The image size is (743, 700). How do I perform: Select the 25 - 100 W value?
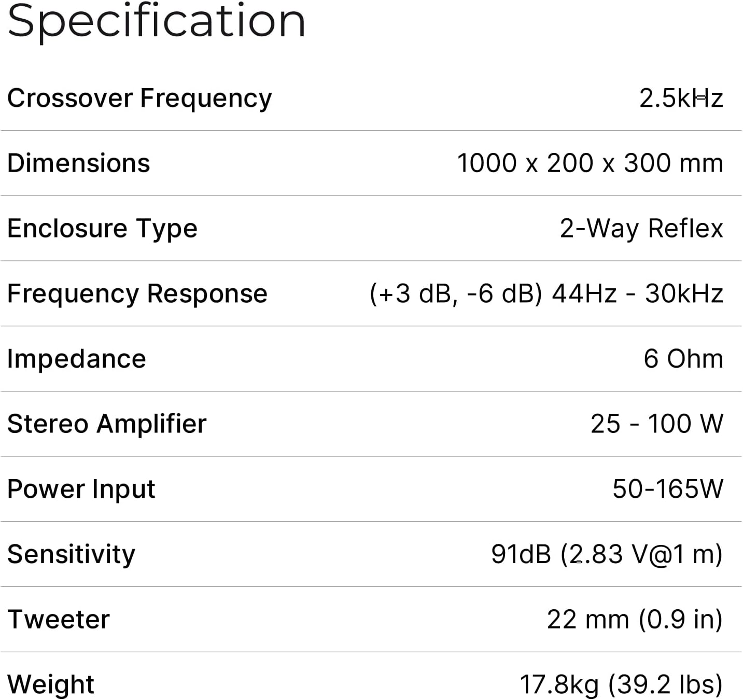(657, 424)
